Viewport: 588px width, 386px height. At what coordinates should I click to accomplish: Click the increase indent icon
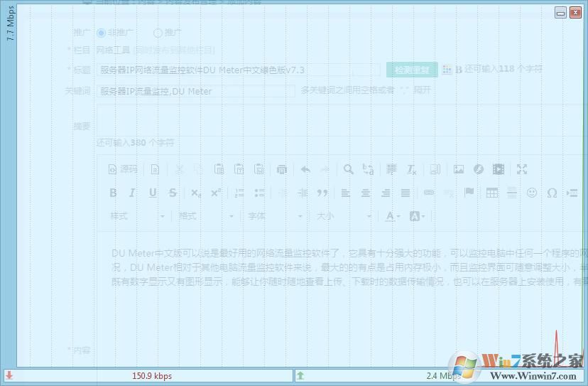303,193
